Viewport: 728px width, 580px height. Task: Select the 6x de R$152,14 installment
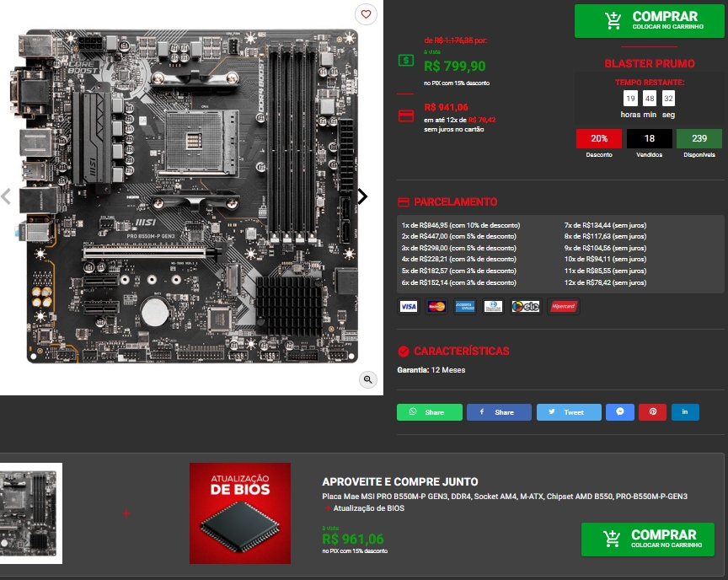tap(458, 282)
